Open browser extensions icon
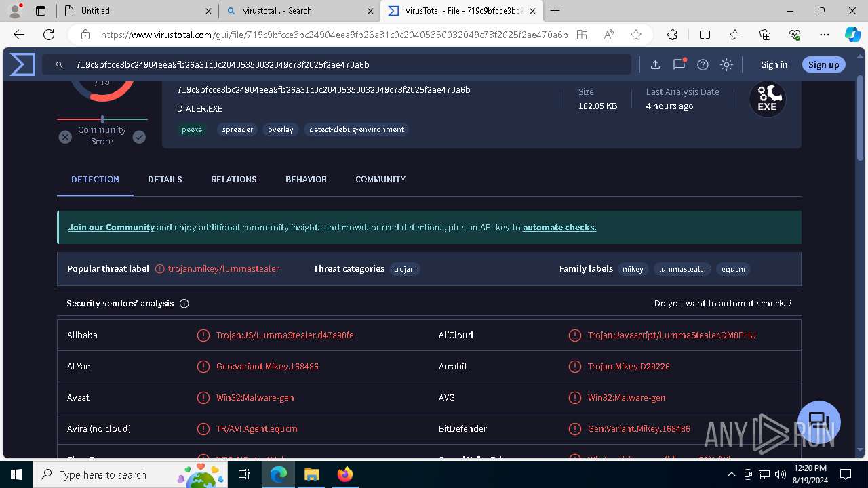 (672, 35)
